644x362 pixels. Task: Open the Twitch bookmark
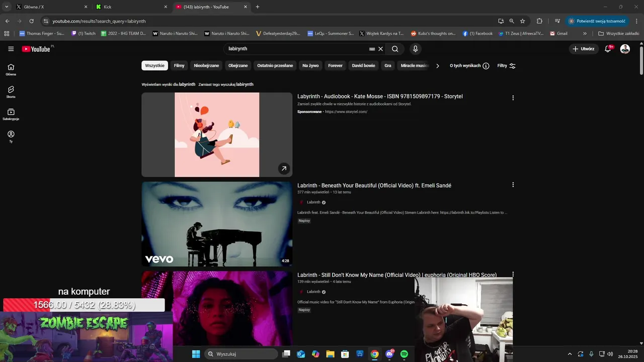pyautogui.click(x=84, y=34)
